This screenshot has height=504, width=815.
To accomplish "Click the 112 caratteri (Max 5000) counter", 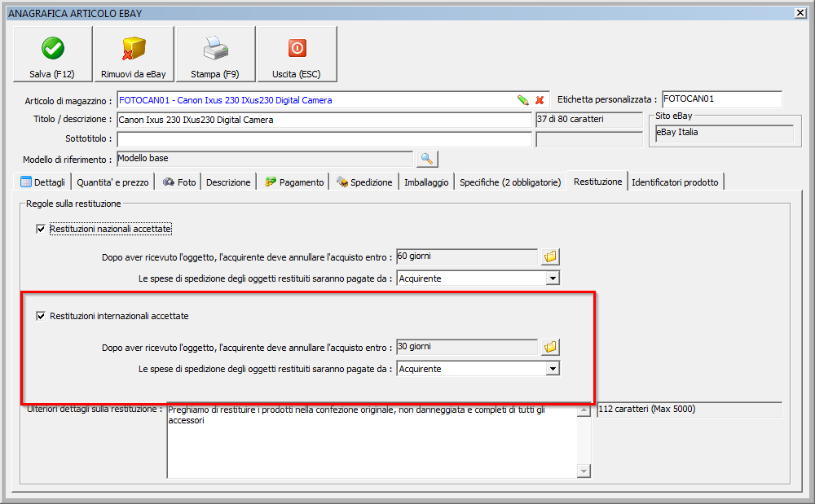I will (689, 410).
